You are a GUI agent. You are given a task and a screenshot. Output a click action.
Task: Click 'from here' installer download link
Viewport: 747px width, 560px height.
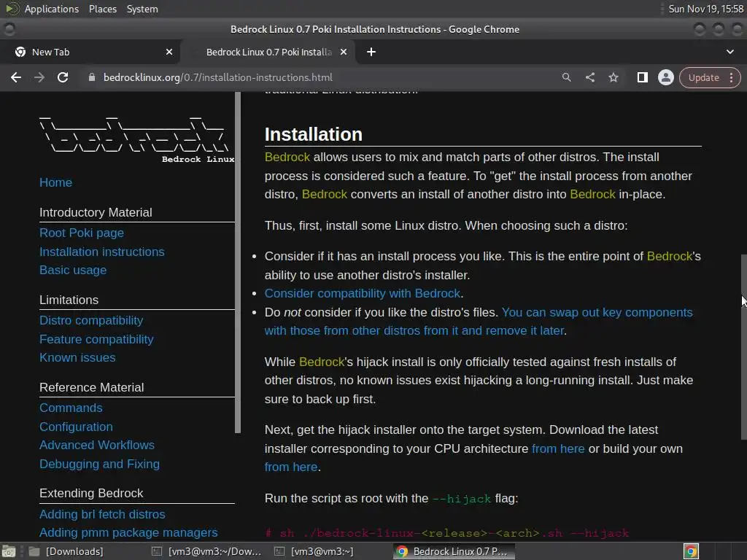coord(558,448)
